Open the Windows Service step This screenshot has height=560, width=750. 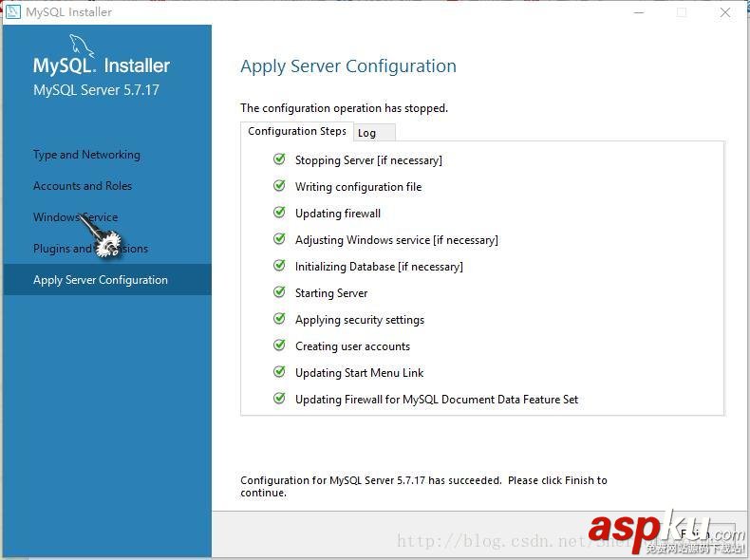tap(76, 217)
